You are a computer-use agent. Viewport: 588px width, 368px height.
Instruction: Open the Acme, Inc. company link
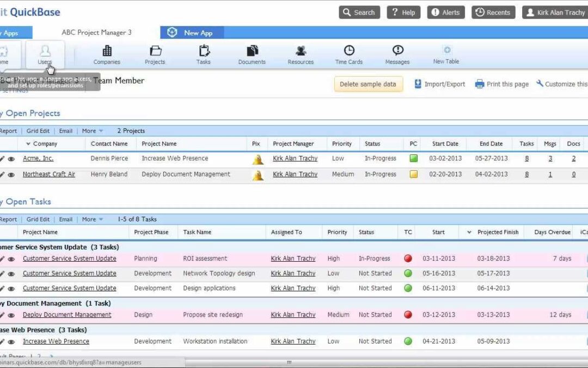pyautogui.click(x=38, y=159)
